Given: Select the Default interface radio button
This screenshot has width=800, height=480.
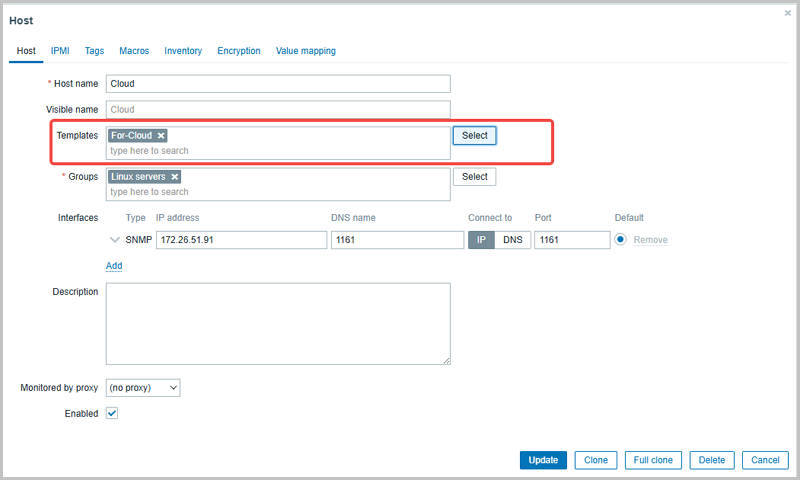Looking at the screenshot, I should (621, 240).
